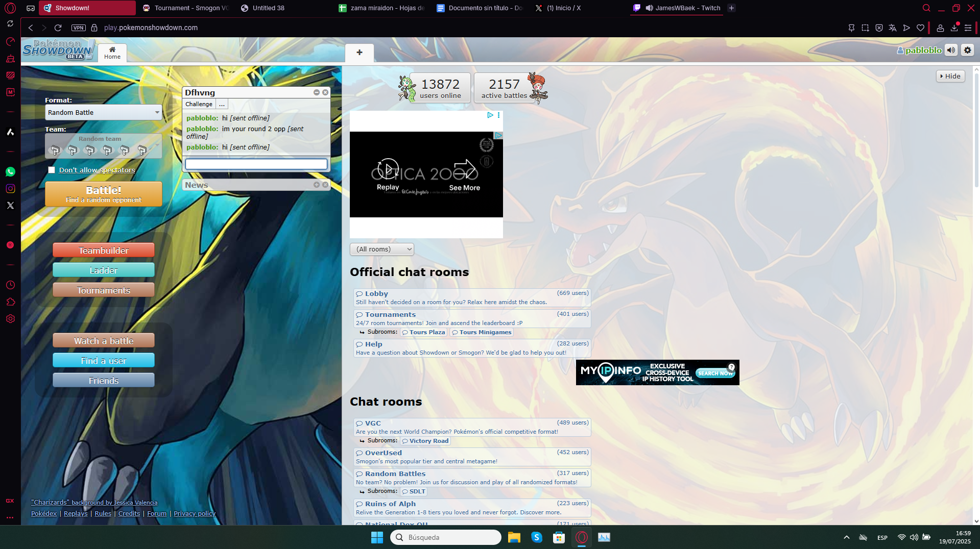Click Replay on the video ad
Image resolution: width=980 pixels, height=549 pixels.
(x=388, y=175)
